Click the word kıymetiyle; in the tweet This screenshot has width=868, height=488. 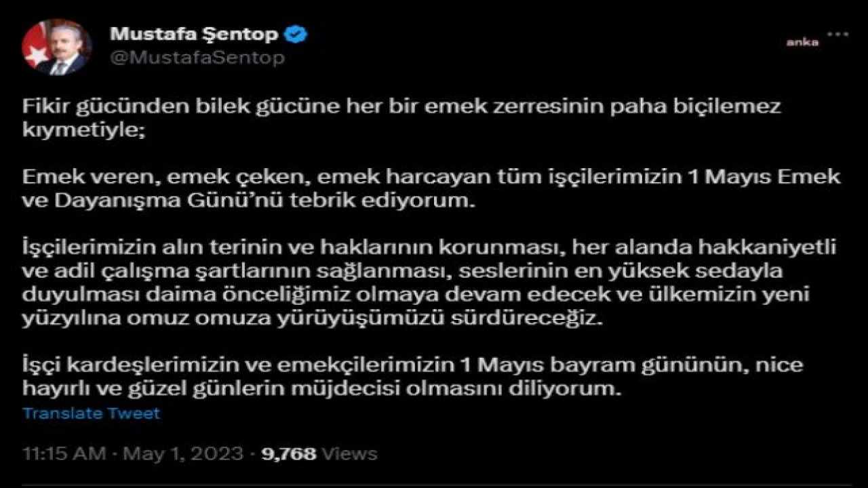[x=83, y=130]
